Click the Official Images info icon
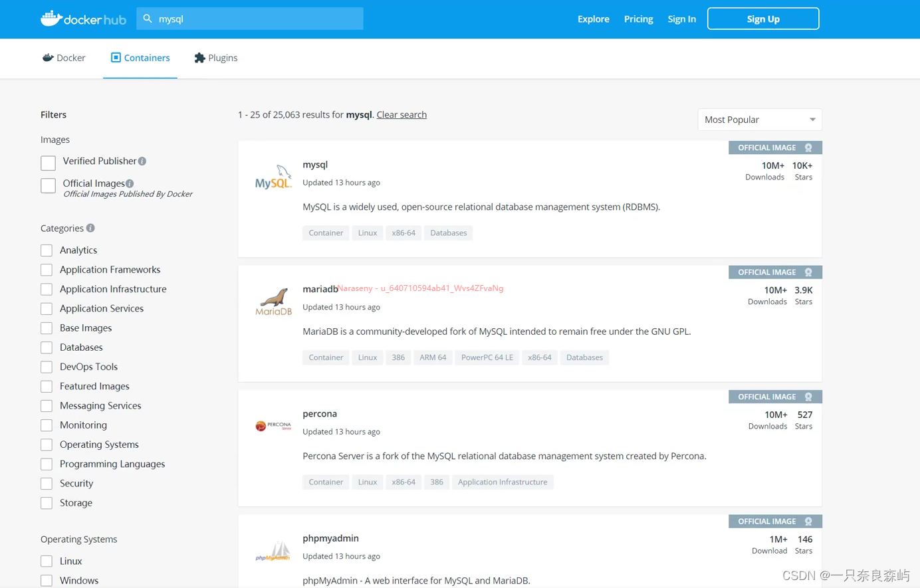 point(130,183)
